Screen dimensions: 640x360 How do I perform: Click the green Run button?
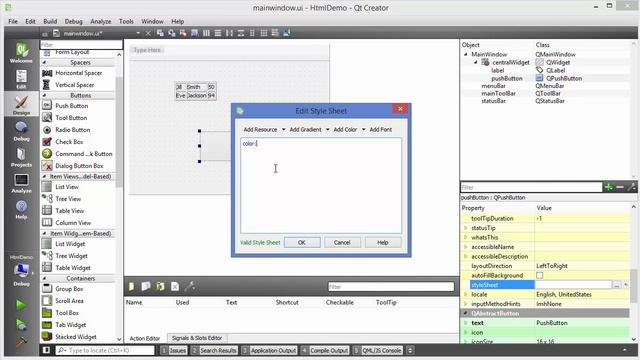21,305
